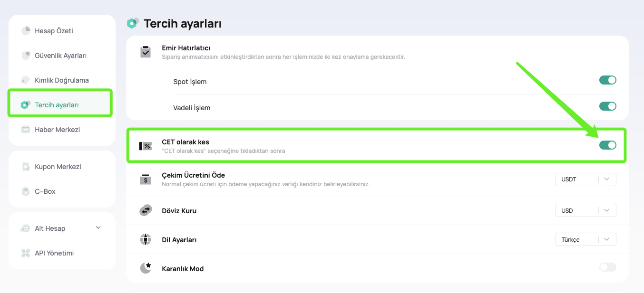Click the 'Normal çekim ücreti için' description text
Image resolution: width=644 pixels, height=293 pixels.
click(x=266, y=184)
